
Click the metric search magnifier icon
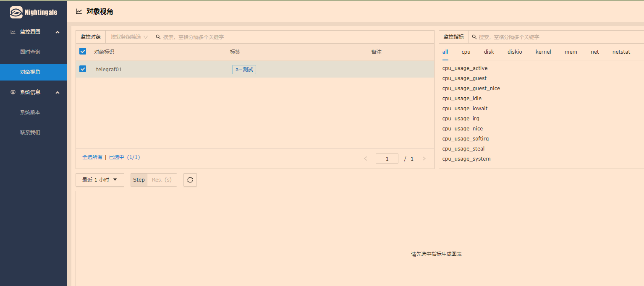tap(474, 37)
